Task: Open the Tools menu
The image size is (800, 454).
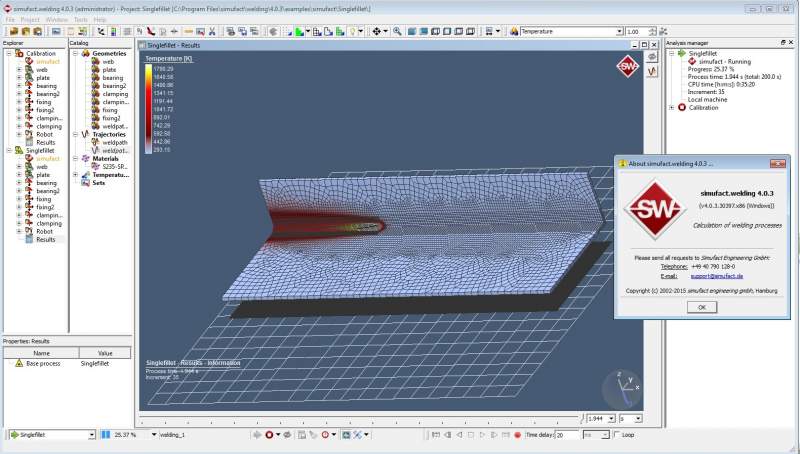Action: point(81,20)
